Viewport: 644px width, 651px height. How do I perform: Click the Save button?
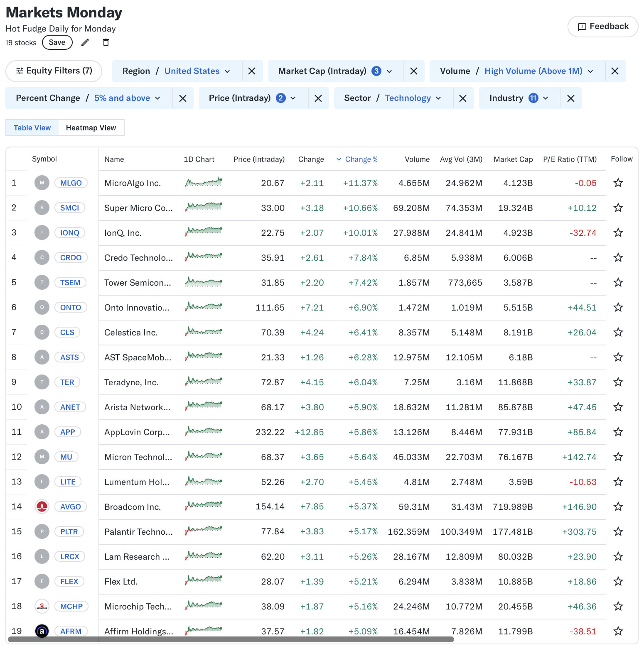coord(57,42)
